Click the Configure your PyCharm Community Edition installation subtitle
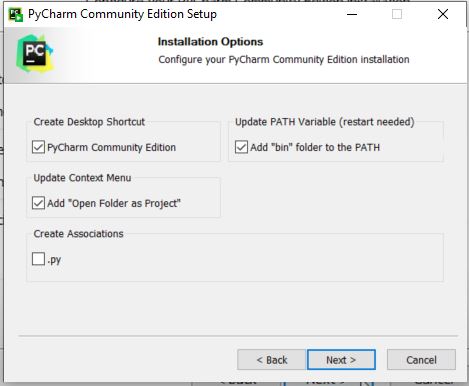Viewport: 469px width, 386px height. pos(284,60)
